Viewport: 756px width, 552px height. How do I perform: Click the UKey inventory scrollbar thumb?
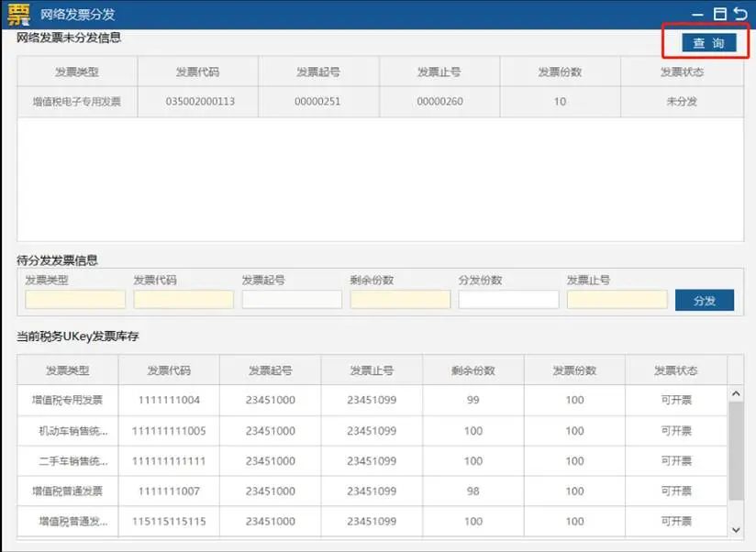(x=736, y=451)
